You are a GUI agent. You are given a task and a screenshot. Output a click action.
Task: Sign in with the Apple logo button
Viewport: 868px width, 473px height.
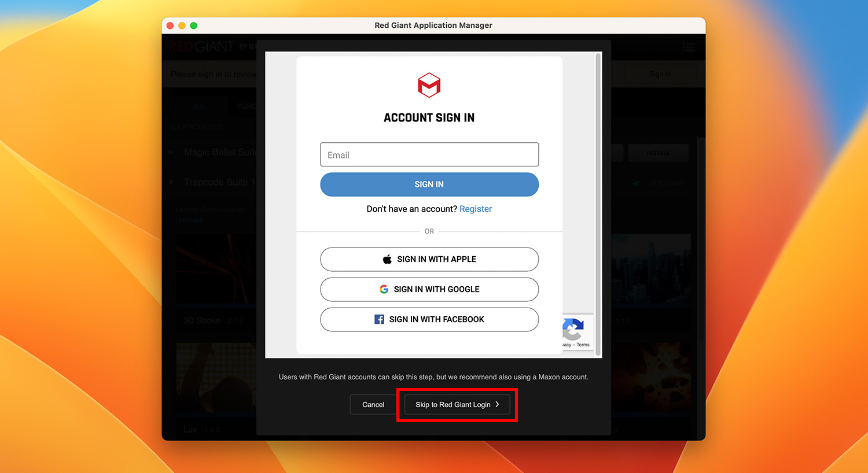tap(429, 259)
